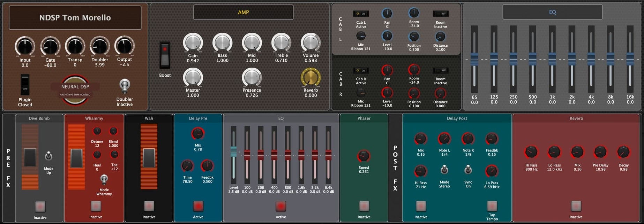Viewport: 644px width, 224px height.
Task: Click the Whammy Detune knob
Action: [97, 131]
